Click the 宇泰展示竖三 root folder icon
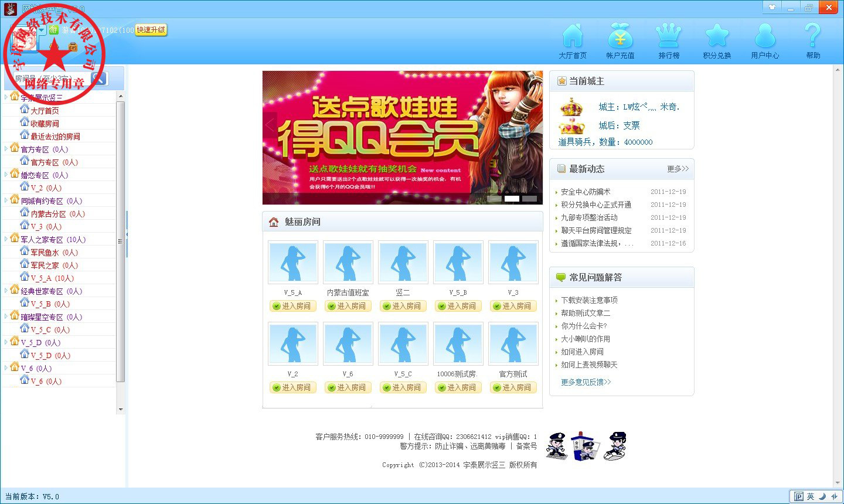This screenshot has width=844, height=504. pos(15,97)
